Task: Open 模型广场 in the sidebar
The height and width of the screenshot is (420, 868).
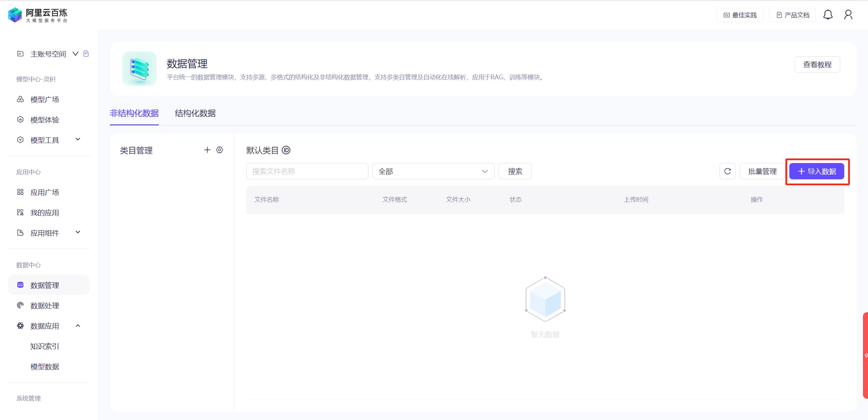Action: 45,99
